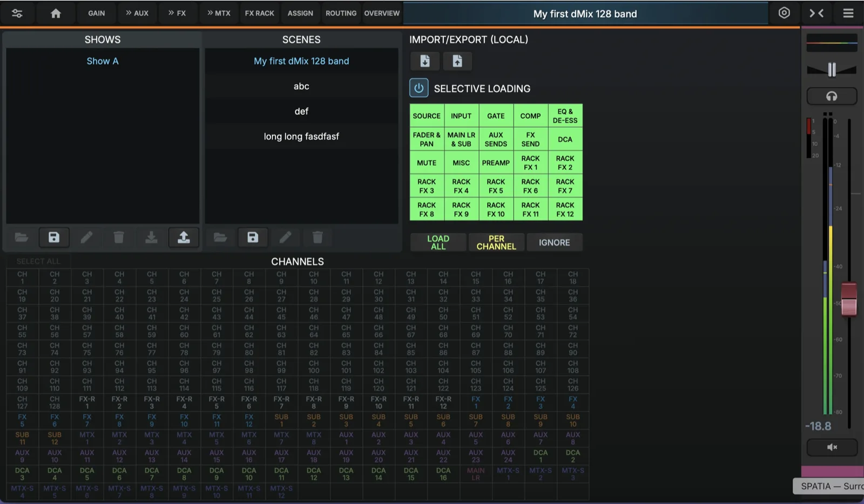The width and height of the screenshot is (864, 504).
Task: Select scene 'abc'
Action: pos(301,86)
